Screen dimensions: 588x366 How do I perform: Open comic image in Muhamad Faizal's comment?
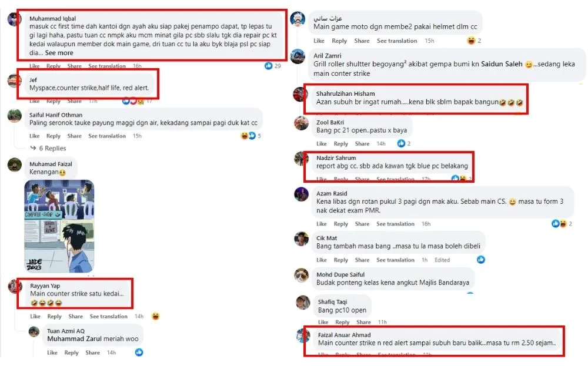tap(59, 226)
